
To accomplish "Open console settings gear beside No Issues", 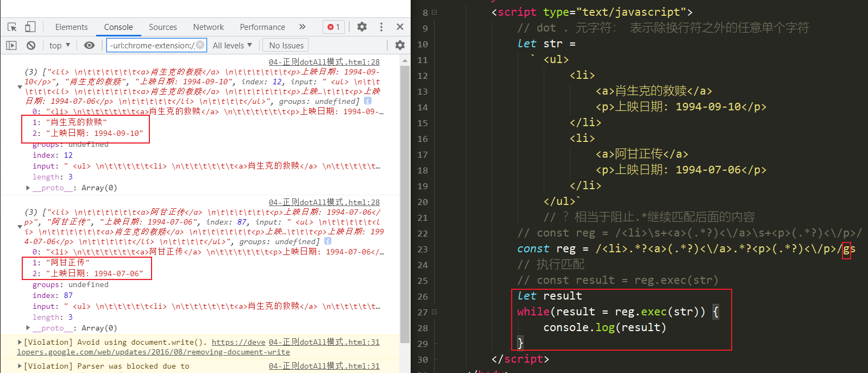I will click(x=400, y=45).
